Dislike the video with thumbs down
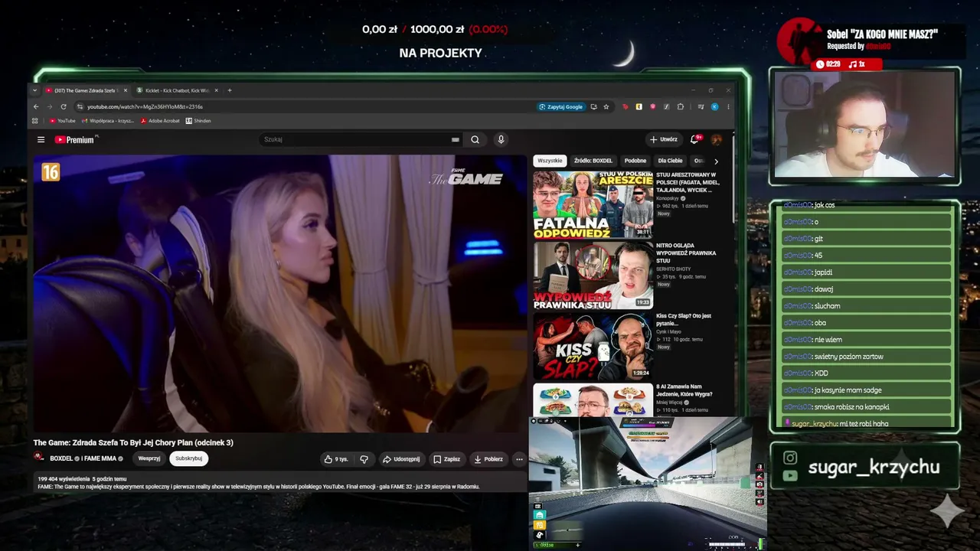 point(364,459)
